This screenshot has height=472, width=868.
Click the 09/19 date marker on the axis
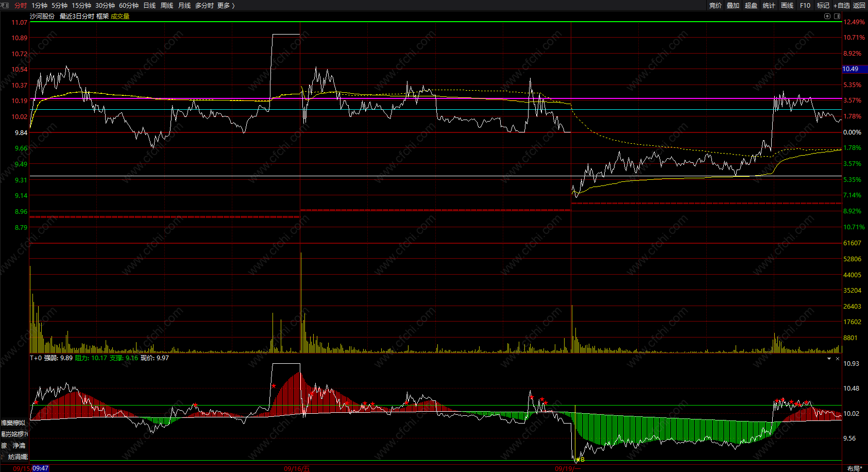[568, 468]
